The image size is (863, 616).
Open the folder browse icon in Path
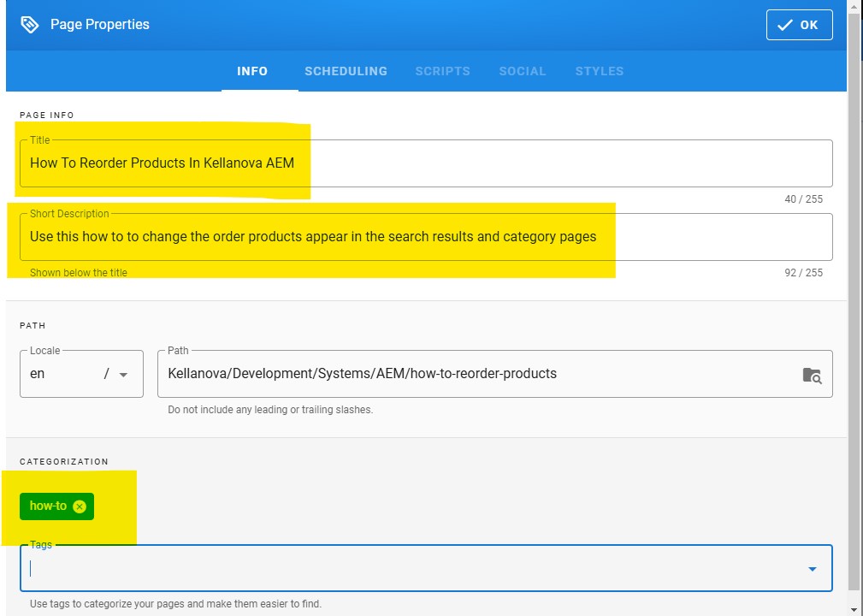coord(812,375)
